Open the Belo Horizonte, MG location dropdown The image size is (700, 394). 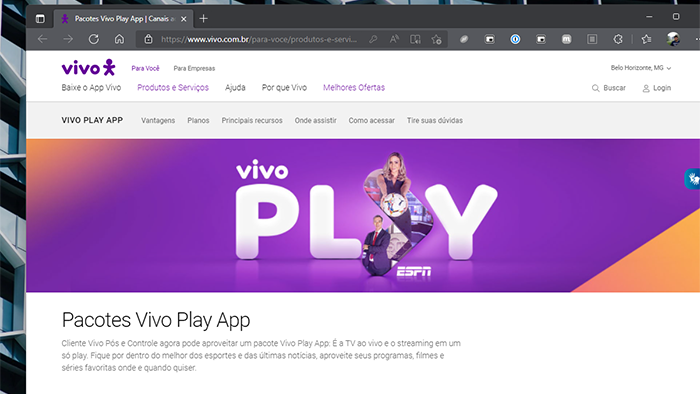[641, 68]
